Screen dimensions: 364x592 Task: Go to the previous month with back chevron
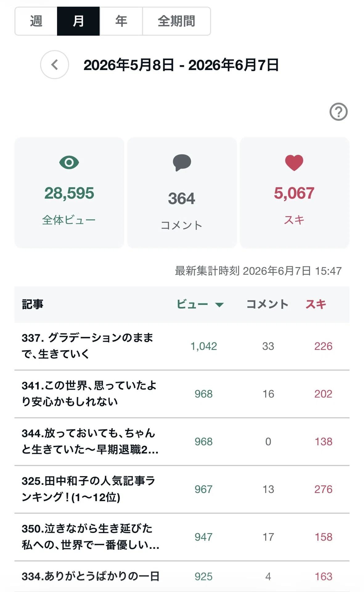point(55,65)
